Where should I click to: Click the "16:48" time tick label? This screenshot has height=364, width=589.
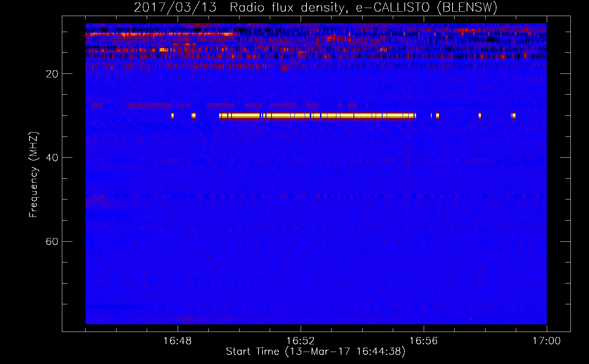click(x=178, y=341)
